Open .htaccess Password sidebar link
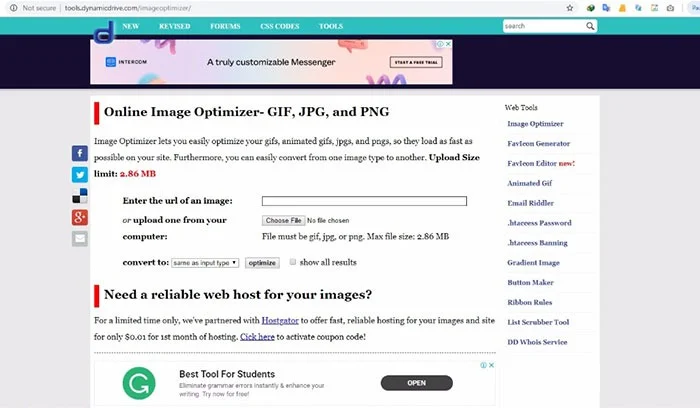 coord(539,223)
